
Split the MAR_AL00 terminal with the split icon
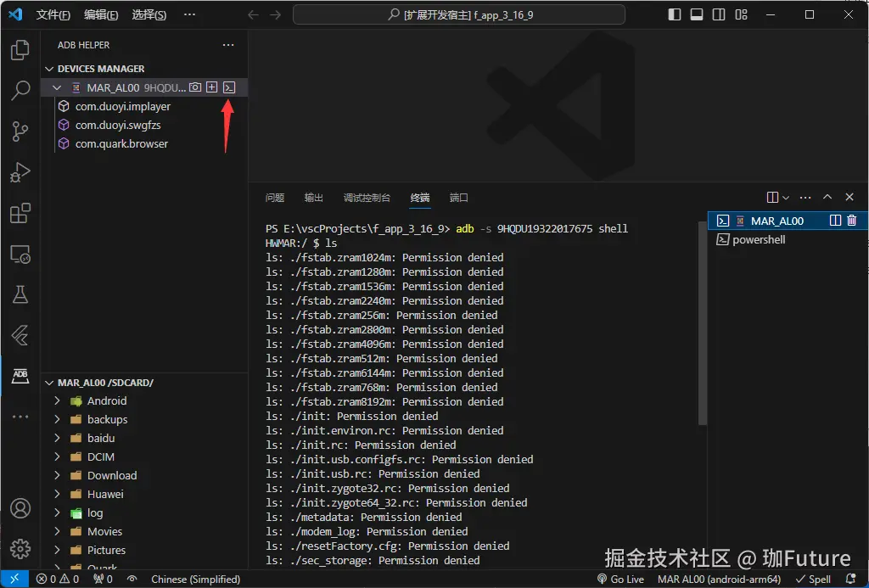[x=836, y=220]
